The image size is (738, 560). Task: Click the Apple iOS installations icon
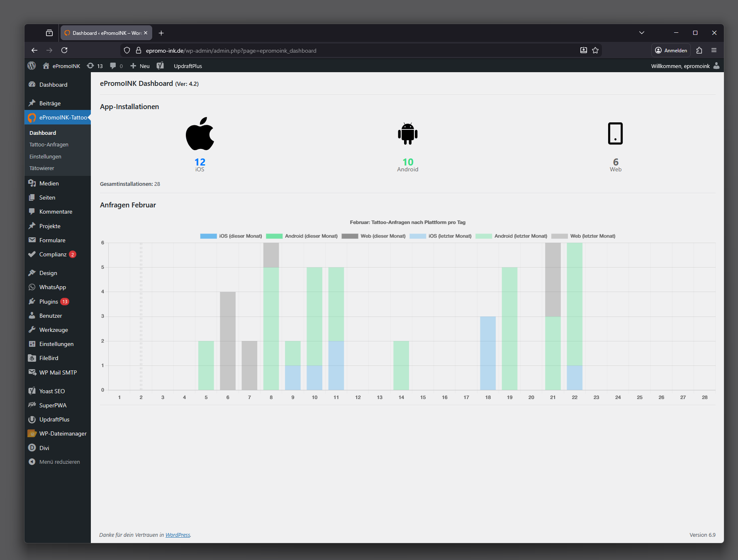pos(200,134)
